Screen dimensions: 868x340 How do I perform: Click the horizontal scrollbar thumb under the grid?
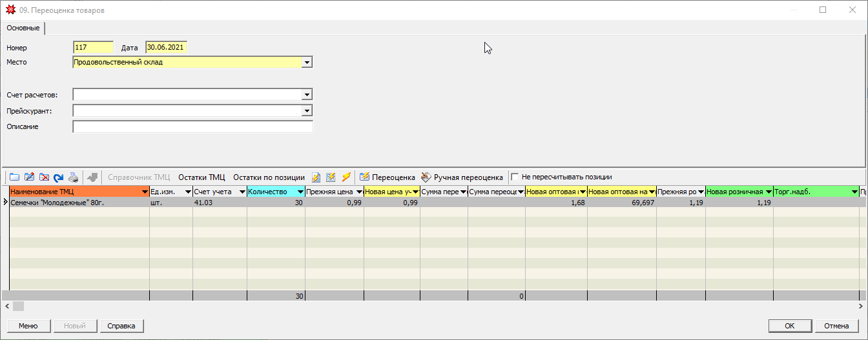click(x=18, y=306)
